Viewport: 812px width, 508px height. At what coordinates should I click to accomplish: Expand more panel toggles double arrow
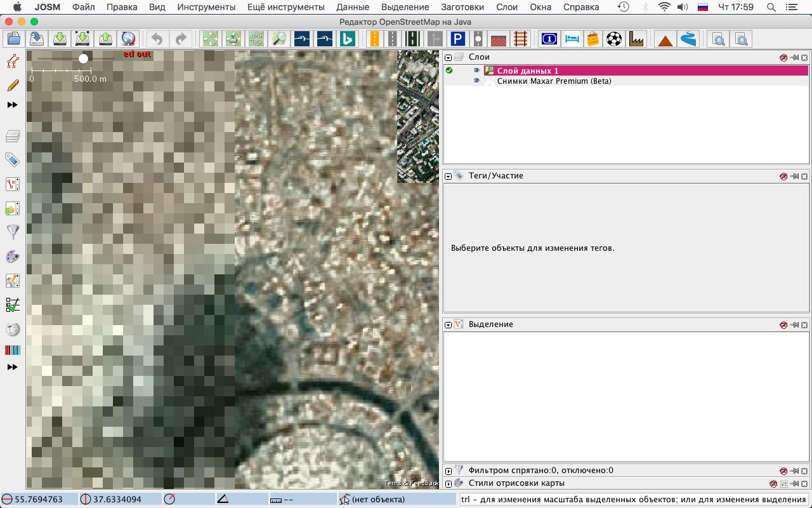[12, 367]
